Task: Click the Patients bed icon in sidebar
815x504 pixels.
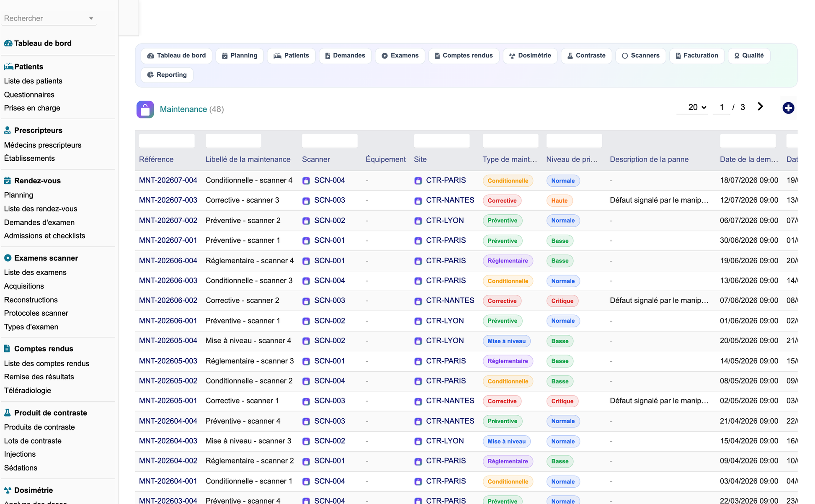Action: [x=8, y=67]
